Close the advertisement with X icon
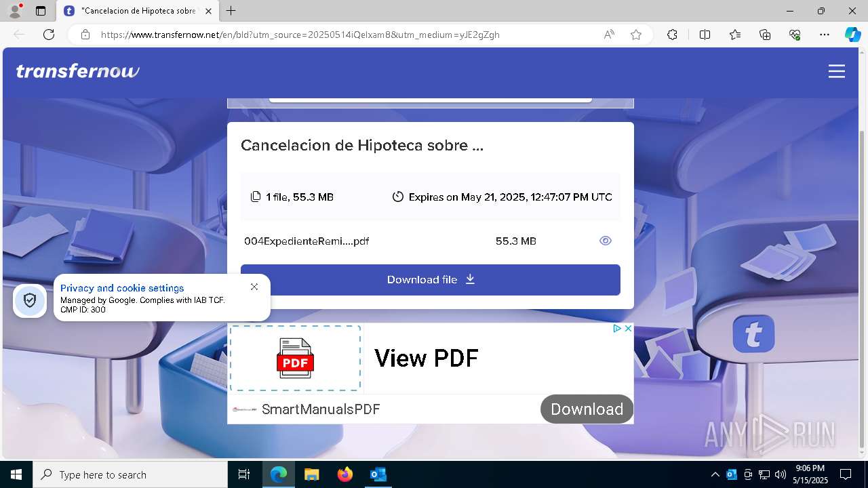This screenshot has height=488, width=868. pyautogui.click(x=628, y=328)
